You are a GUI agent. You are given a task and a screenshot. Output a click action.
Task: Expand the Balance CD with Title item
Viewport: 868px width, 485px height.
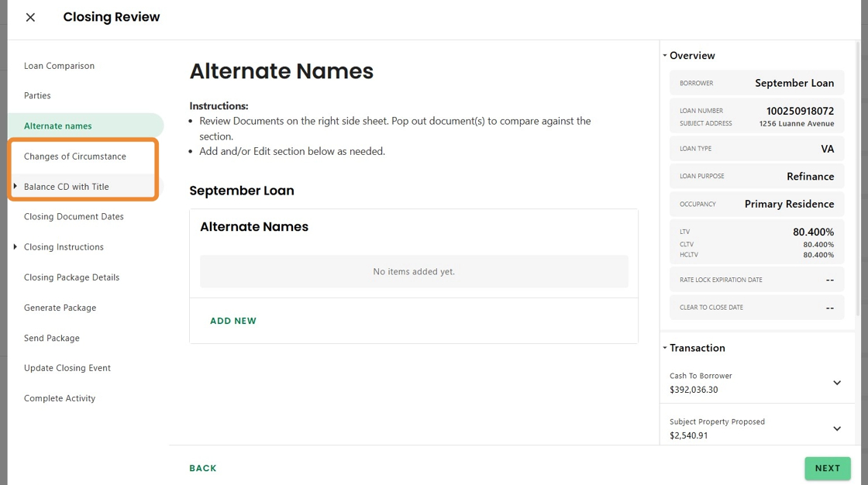click(15, 186)
